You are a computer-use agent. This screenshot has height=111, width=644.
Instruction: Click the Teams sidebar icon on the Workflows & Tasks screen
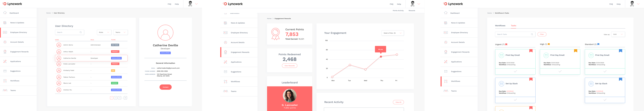tap(445, 91)
